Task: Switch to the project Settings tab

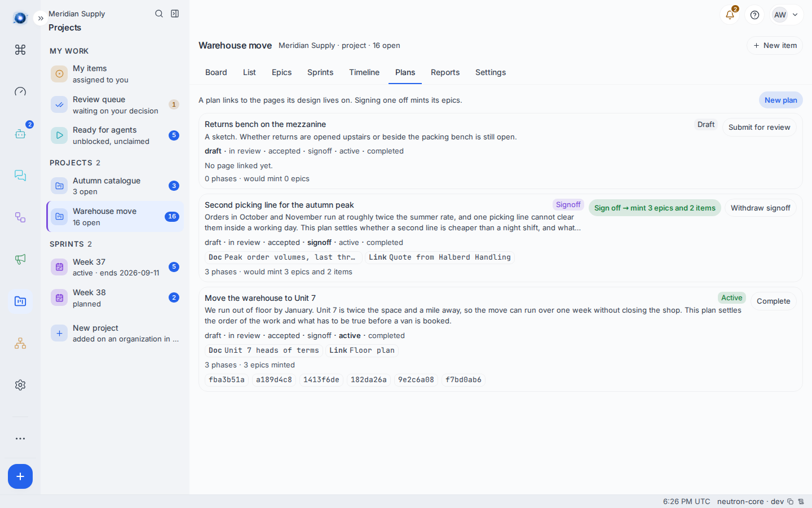Action: tap(491, 72)
